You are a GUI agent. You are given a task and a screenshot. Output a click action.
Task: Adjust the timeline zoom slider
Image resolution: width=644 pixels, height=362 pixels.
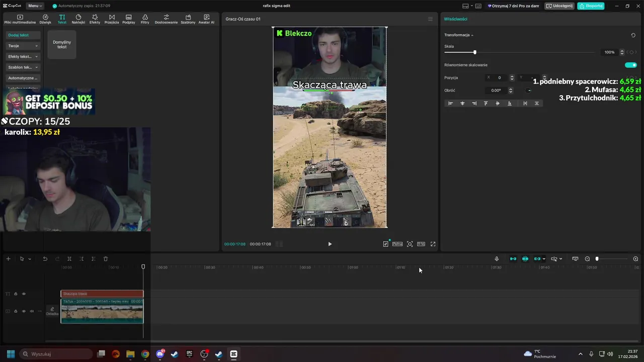(x=597, y=259)
